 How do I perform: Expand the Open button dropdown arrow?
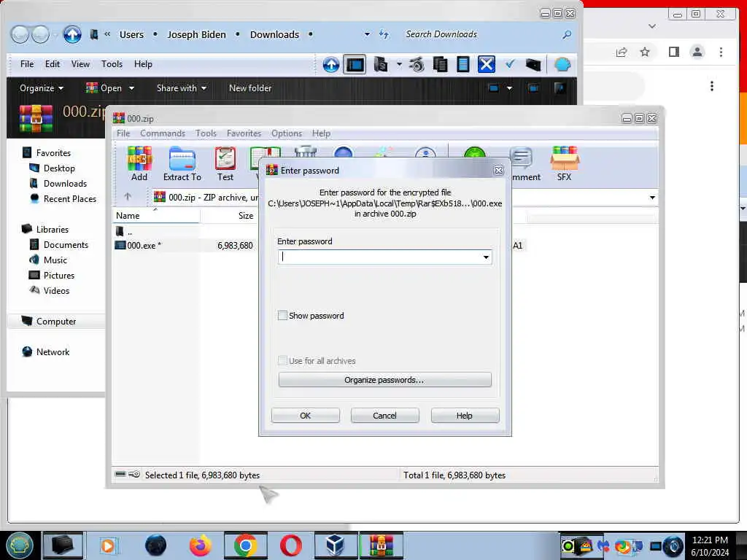(131, 88)
